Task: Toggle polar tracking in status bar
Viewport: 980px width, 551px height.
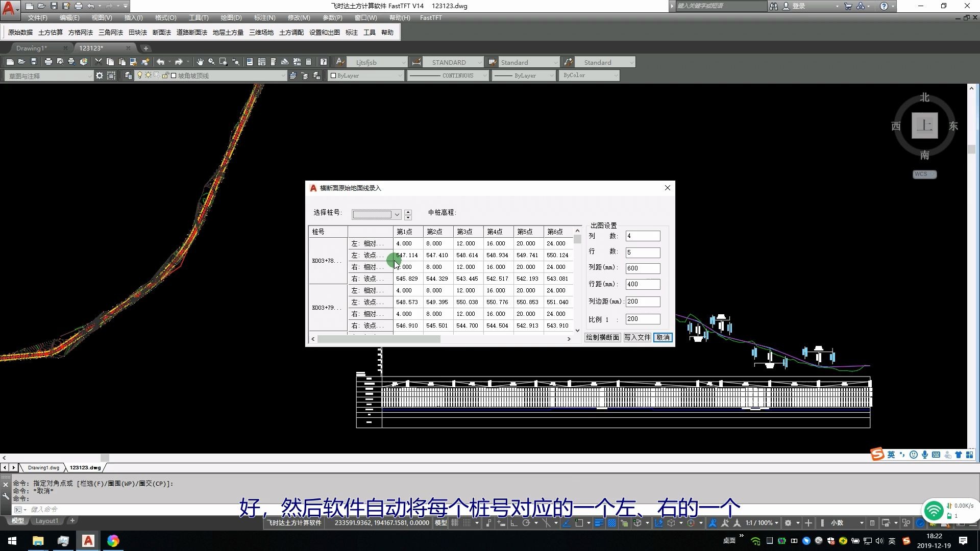Action: (x=526, y=523)
